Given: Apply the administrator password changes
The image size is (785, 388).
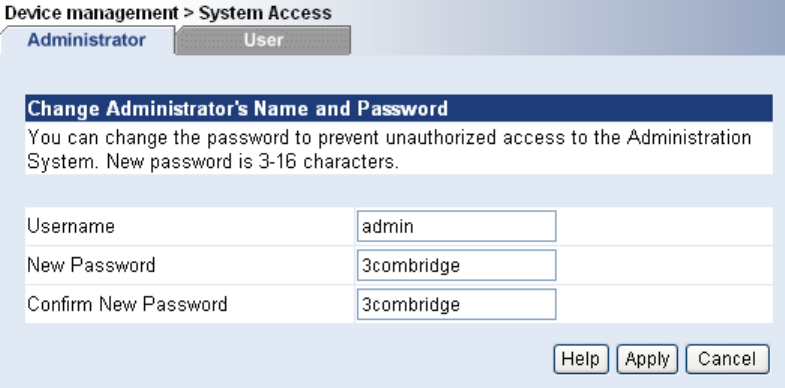Looking at the screenshot, I should pyautogui.click(x=647, y=359).
